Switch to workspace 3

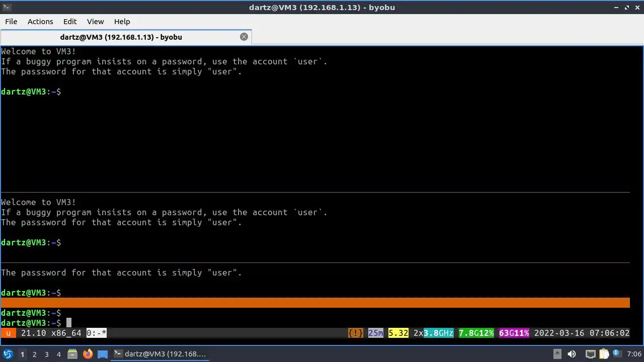46,354
